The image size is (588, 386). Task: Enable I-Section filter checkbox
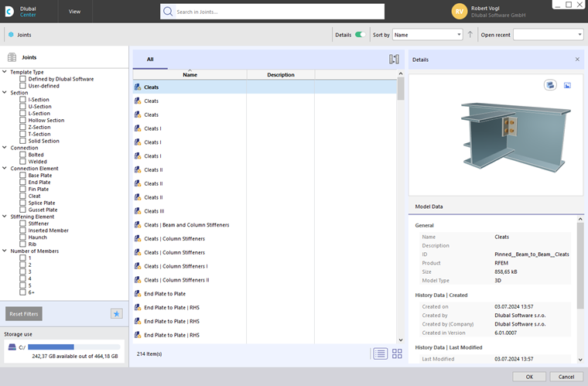(x=23, y=99)
